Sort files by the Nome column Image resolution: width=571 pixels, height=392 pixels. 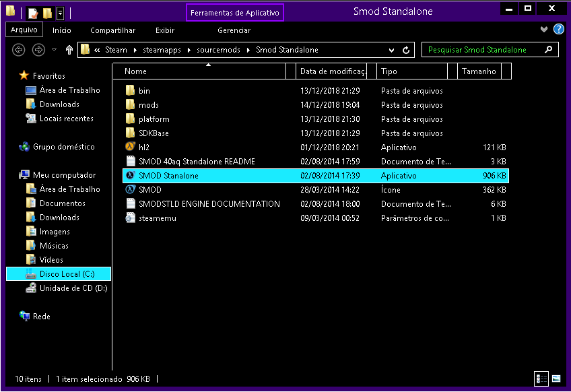(199, 71)
